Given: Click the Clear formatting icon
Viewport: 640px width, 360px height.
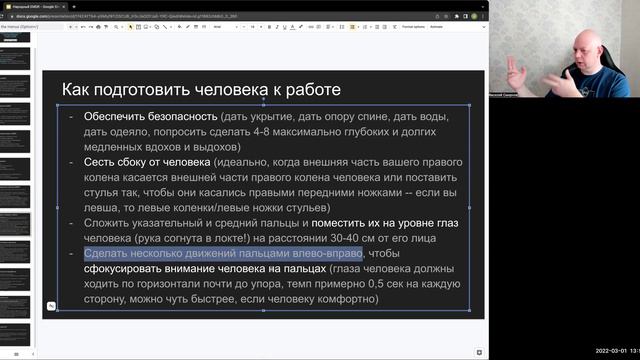Looking at the screenshot, I should pyautogui.click(x=395, y=27).
